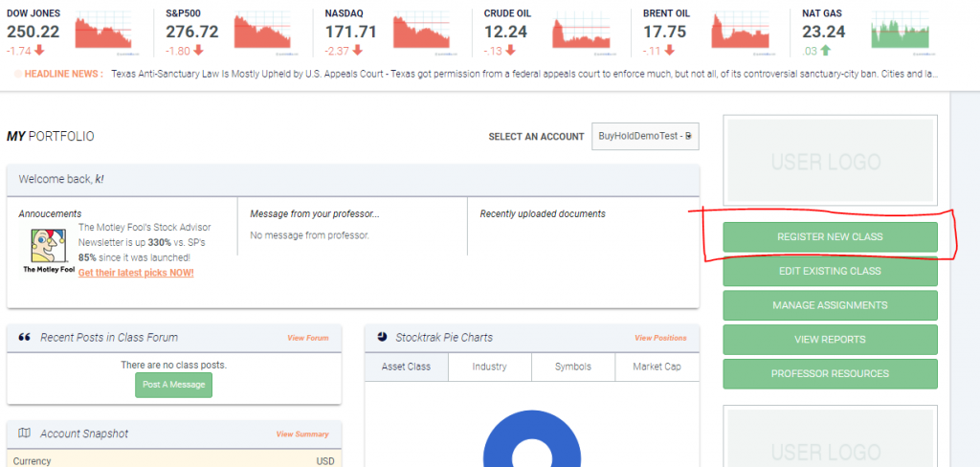Click the Dow Jones down arrow icon
Viewport: 980px width, 467px height.
point(39,50)
